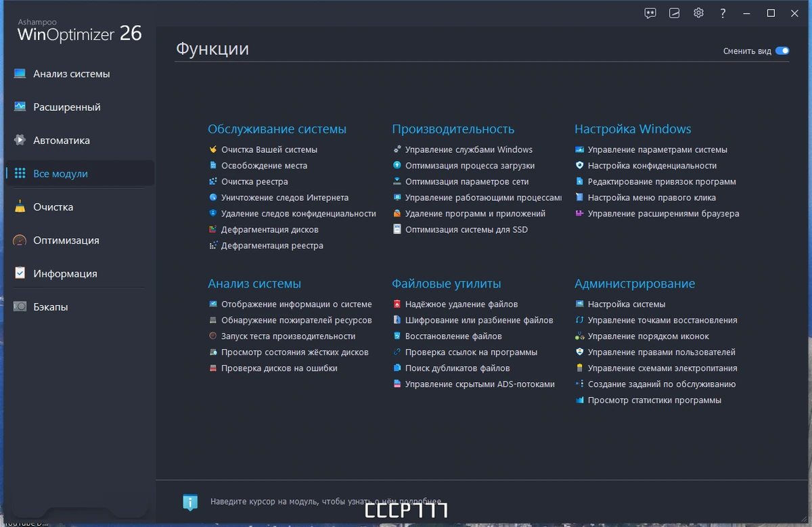Click the blue info icon in bottom bar
This screenshot has height=527, width=812.
click(x=191, y=502)
